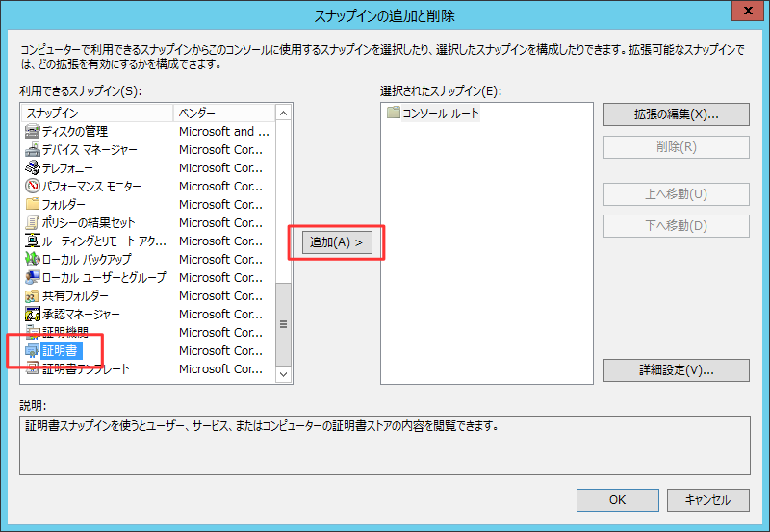Select the highlighted 証明書 entry

(x=61, y=350)
